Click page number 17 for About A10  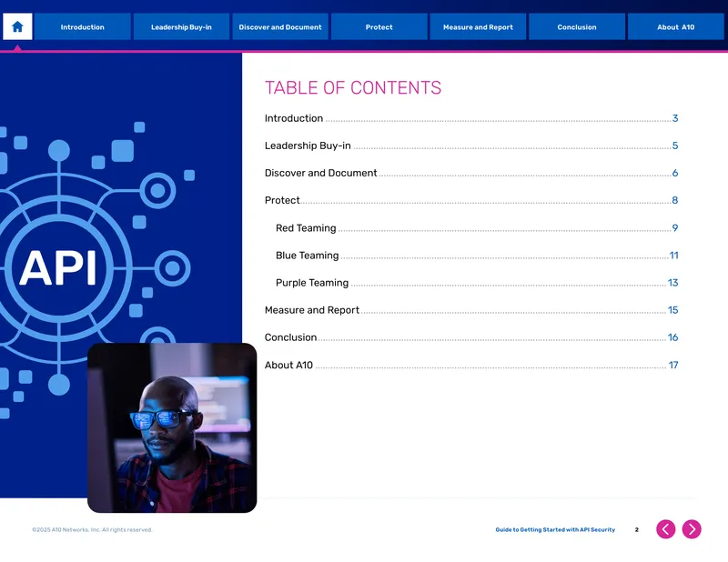pos(673,366)
